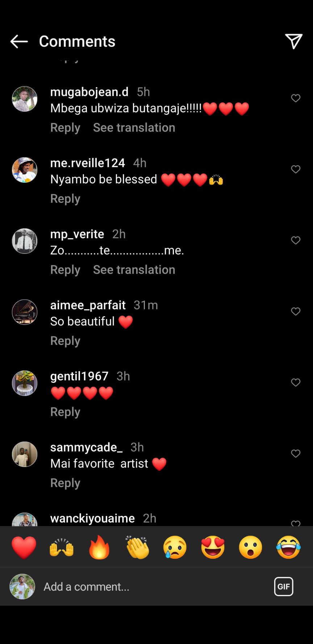Insert the heart-eyes quick emoji
Image resolution: width=313 pixels, height=644 pixels.
click(213, 547)
